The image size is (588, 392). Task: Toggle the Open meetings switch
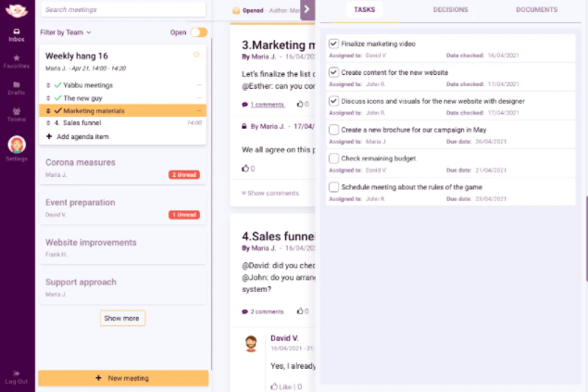199,32
